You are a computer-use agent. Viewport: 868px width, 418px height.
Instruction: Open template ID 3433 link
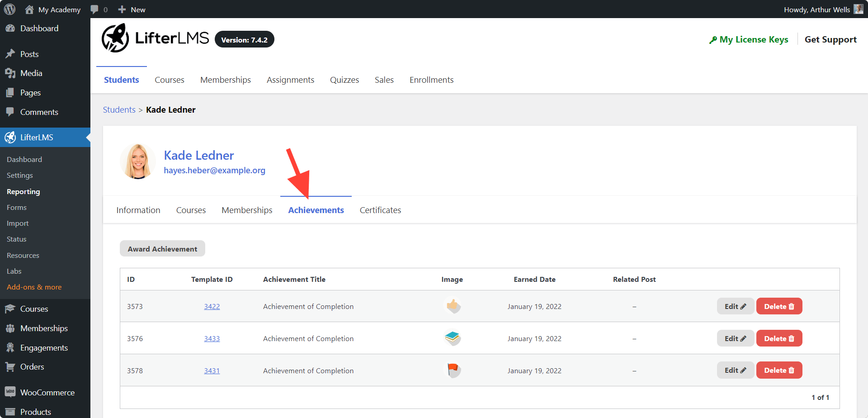pyautogui.click(x=212, y=338)
